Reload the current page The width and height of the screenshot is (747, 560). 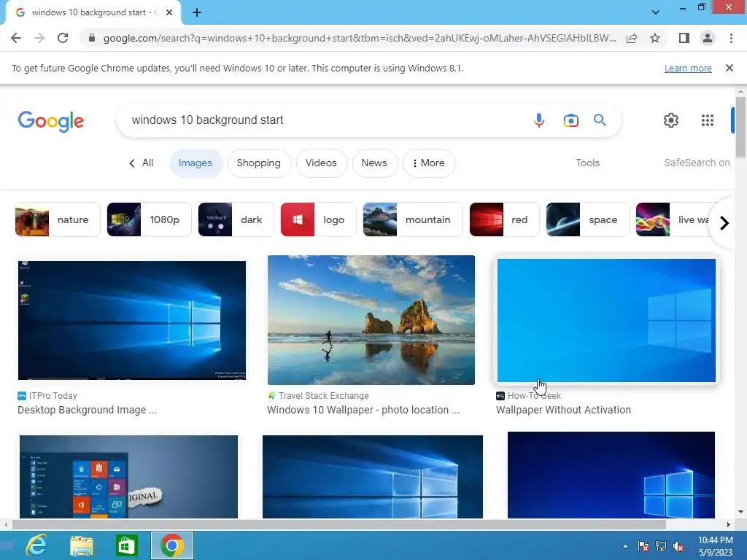[63, 38]
